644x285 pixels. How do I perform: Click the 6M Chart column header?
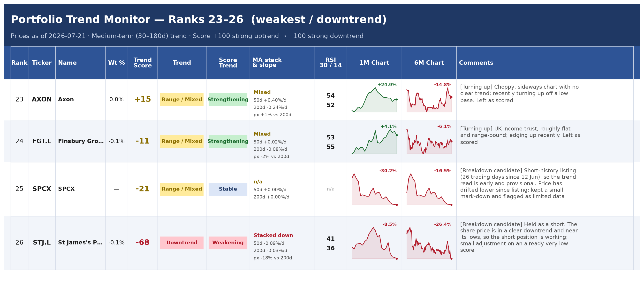(429, 63)
